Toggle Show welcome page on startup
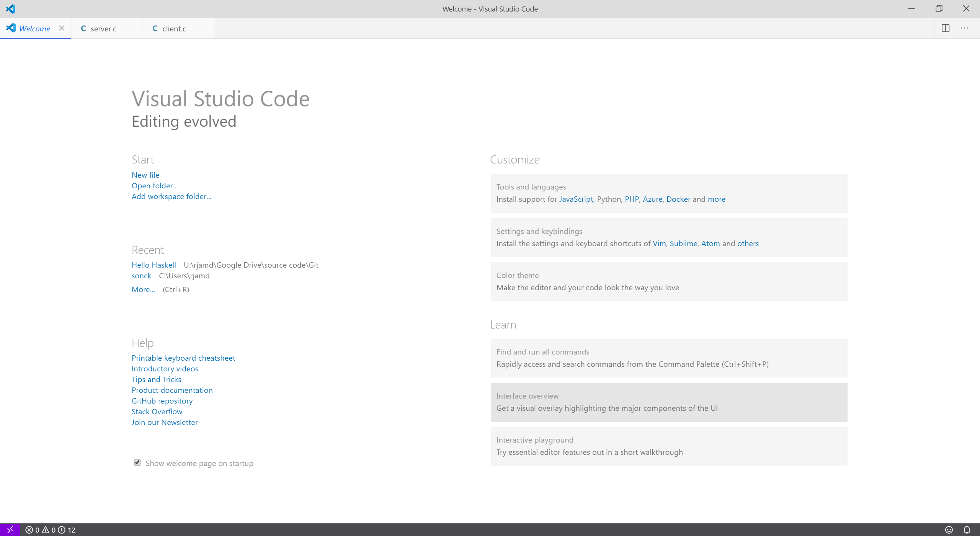Image resolution: width=980 pixels, height=536 pixels. (x=137, y=462)
